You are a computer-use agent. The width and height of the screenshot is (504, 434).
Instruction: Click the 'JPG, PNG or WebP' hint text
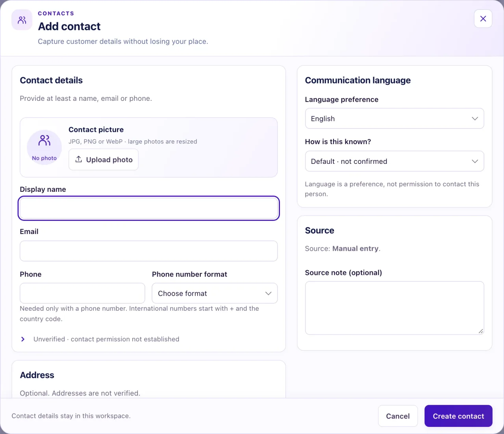[x=133, y=141]
